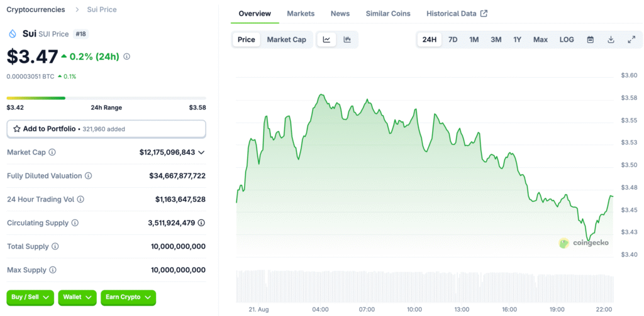Click the #18 rank badge
Viewport: 644px width, 316px height.
[x=81, y=34]
